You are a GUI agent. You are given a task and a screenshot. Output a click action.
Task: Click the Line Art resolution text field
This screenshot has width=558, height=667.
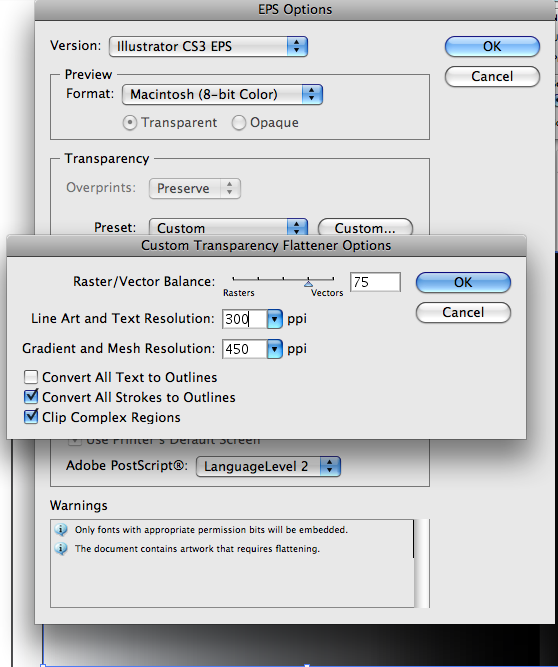(245, 319)
